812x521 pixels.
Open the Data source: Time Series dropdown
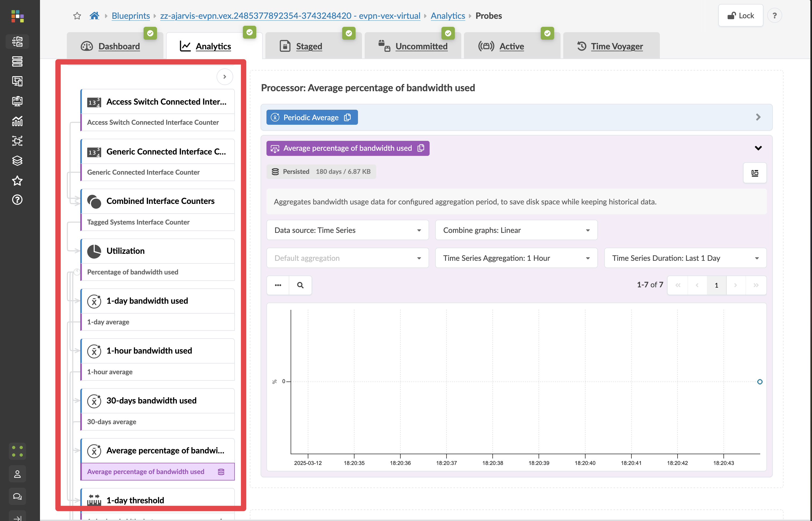[x=348, y=230]
